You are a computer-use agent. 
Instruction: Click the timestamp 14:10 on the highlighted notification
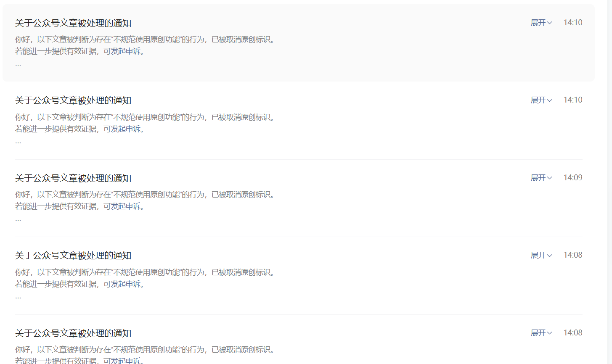573,23
